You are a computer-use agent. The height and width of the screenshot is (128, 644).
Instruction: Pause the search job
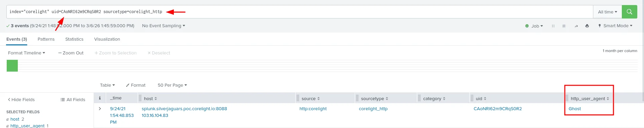click(x=553, y=26)
